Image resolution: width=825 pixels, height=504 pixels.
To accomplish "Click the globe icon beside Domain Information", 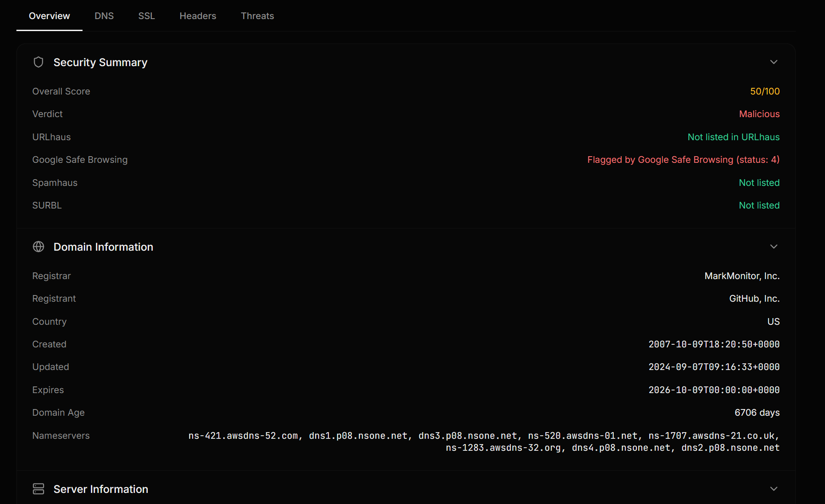I will tap(39, 247).
